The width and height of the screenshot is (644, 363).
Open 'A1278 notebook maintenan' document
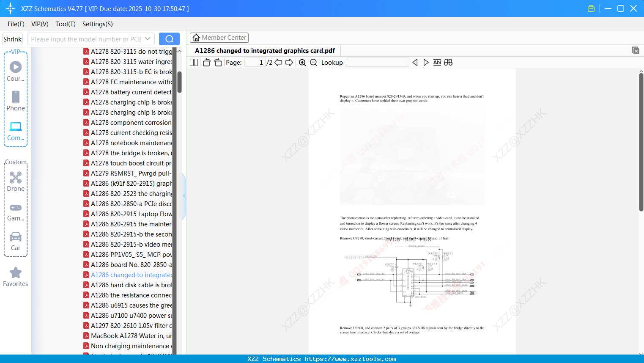click(131, 143)
